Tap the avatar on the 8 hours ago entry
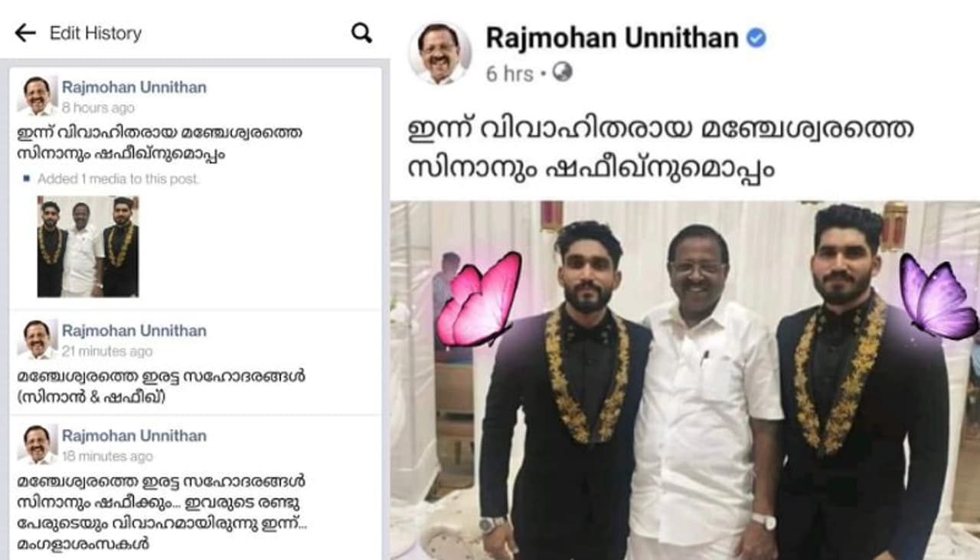980x560 pixels. click(37, 96)
